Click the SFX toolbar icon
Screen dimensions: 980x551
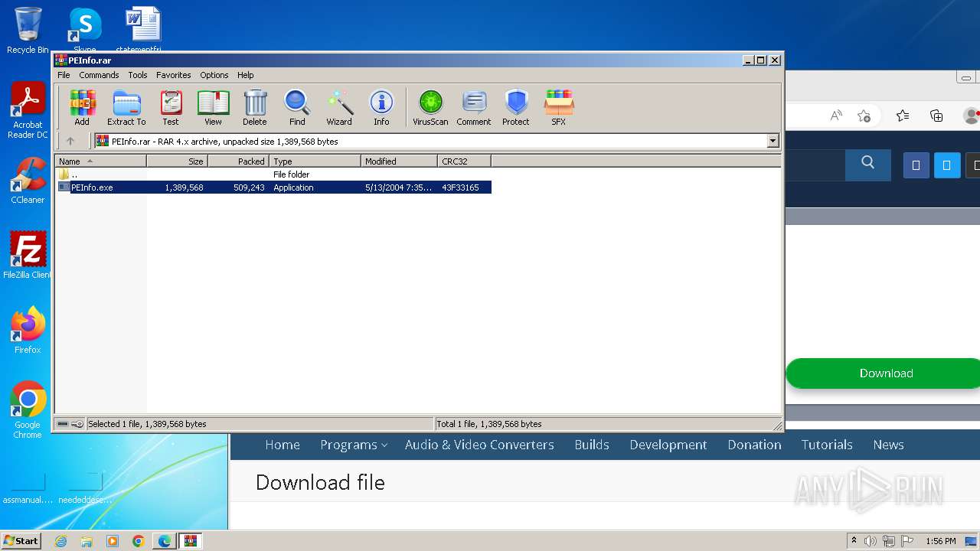tap(559, 107)
